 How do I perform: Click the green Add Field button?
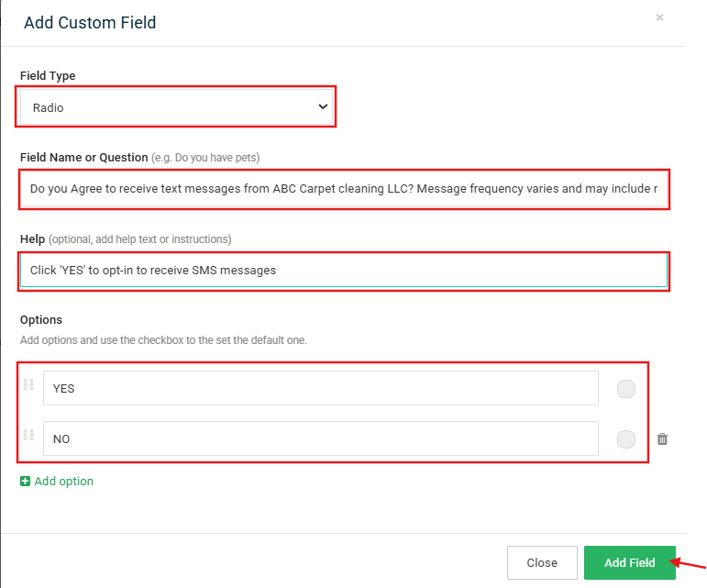(x=629, y=562)
